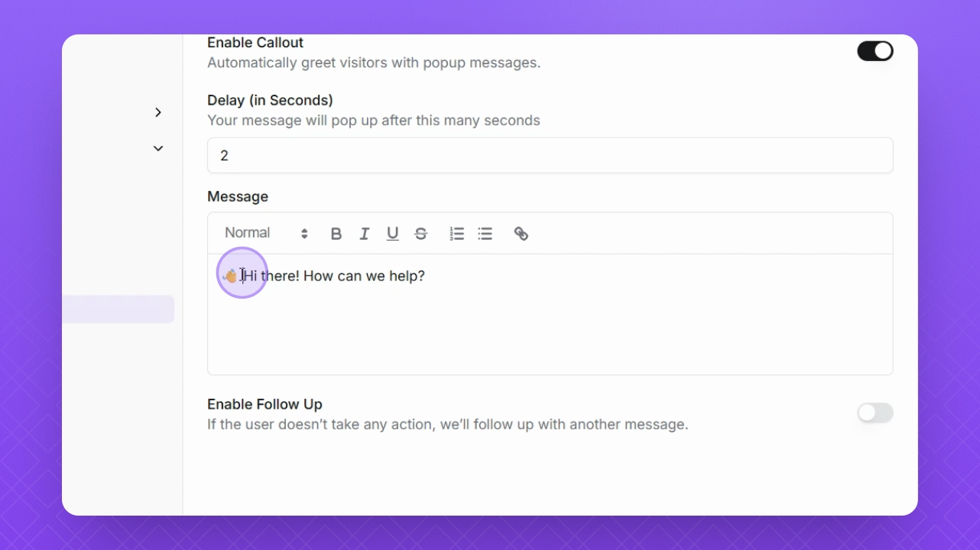
Task: Collapse the sidebar section with down chevron
Action: (x=158, y=148)
